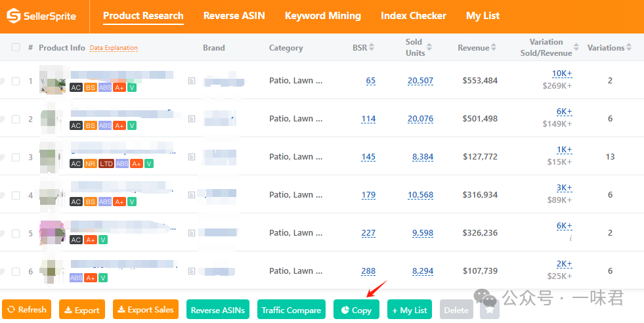This screenshot has height=323, width=644.
Task: Toggle the select-all checkbox in header
Action: coord(16,47)
